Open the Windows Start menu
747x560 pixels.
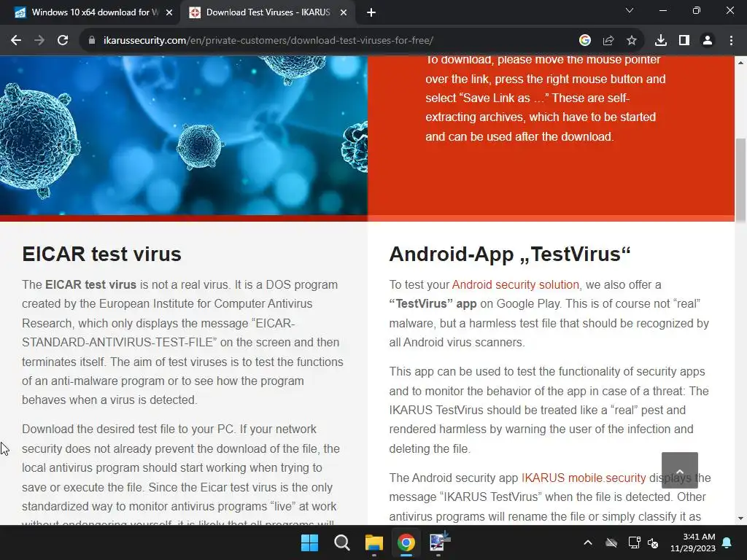coord(309,542)
